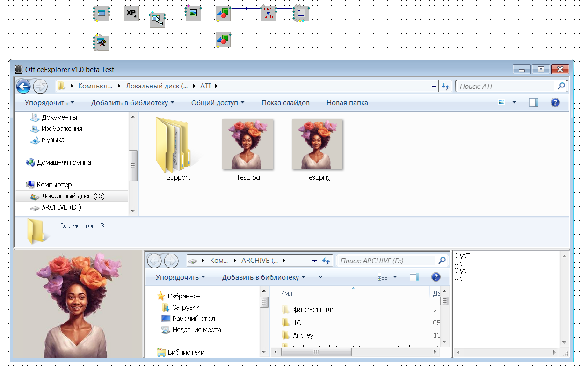Expand the arrow after ATI in breadcrumb
Viewport: 588px width, 377px height.
pyautogui.click(x=216, y=86)
